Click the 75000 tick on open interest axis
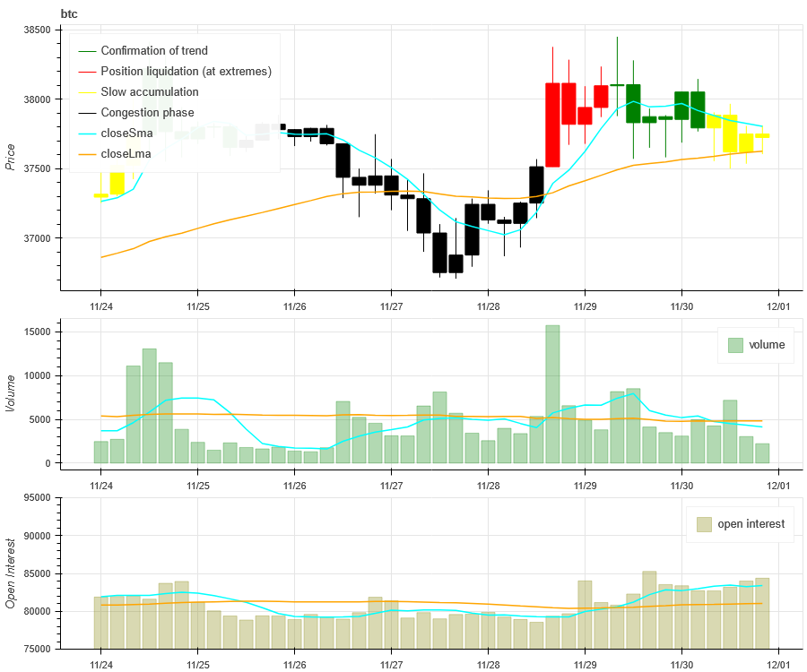 coord(38,650)
